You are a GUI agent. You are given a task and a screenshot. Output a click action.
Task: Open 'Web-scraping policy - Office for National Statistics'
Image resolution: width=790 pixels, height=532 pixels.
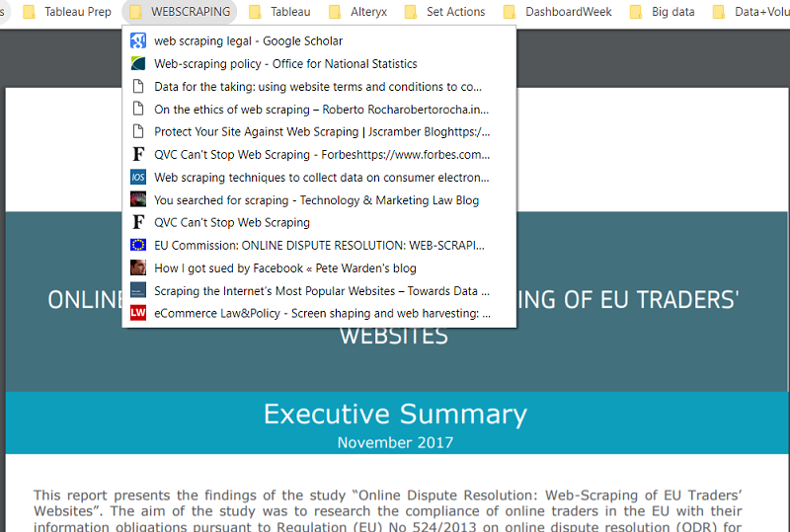[319, 63]
